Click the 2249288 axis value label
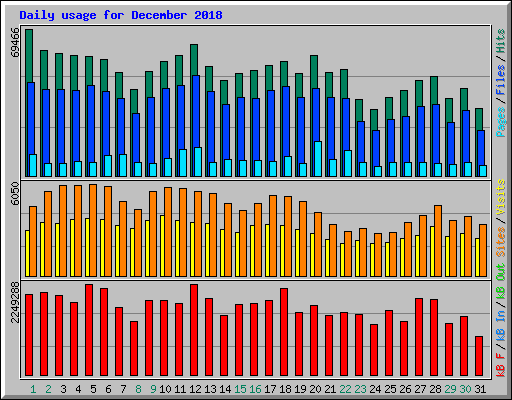 tap(15, 302)
